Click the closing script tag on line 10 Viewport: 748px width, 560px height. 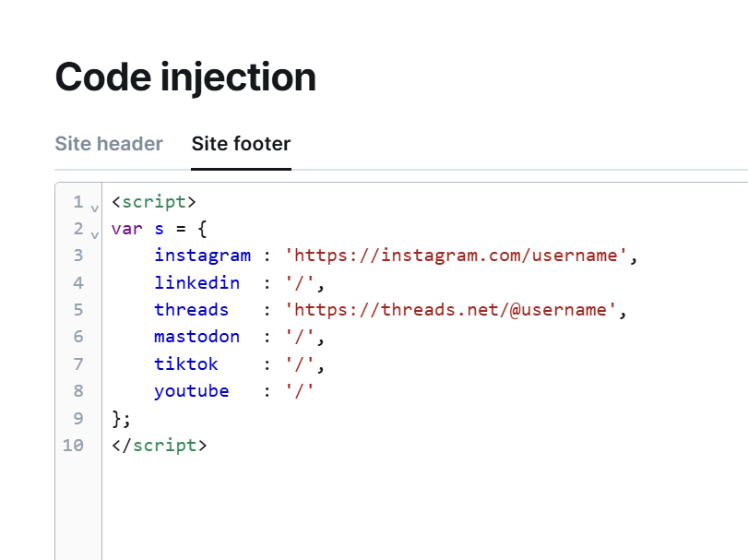click(x=160, y=445)
